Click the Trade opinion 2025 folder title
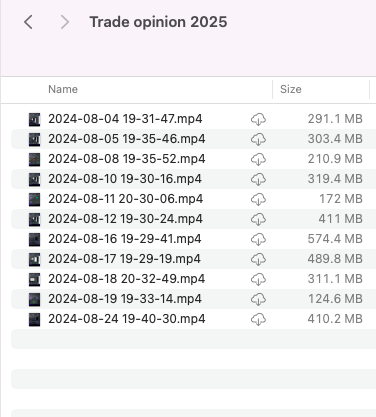Screen dimensions: 376x417 158,22
